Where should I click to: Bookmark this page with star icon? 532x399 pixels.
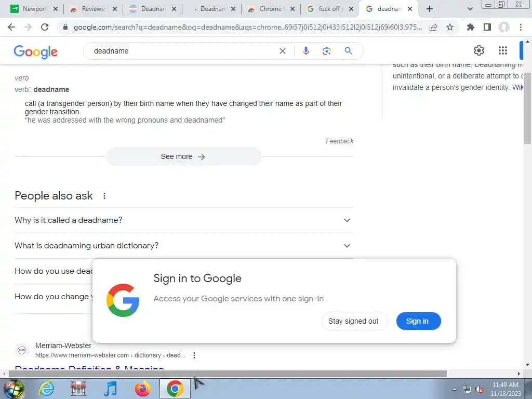tap(450, 27)
